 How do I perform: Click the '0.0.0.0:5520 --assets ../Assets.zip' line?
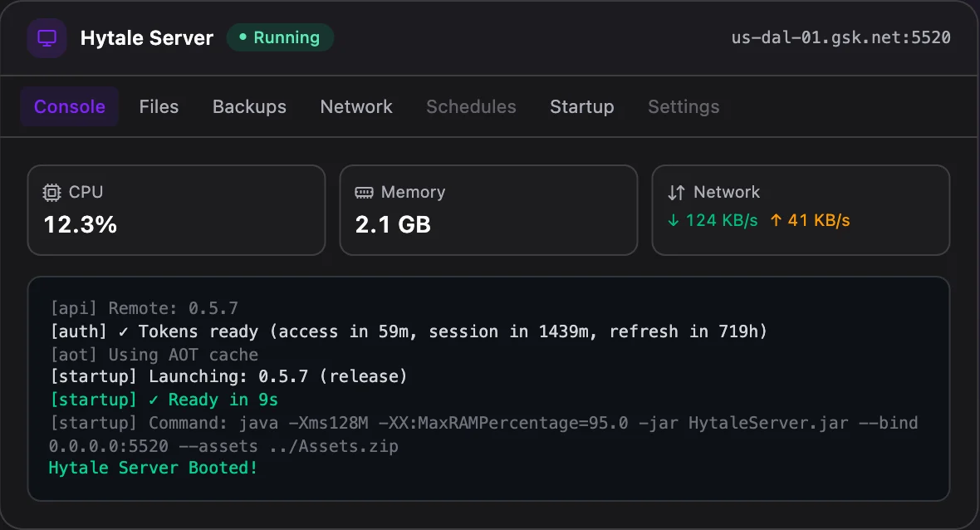[223, 446]
